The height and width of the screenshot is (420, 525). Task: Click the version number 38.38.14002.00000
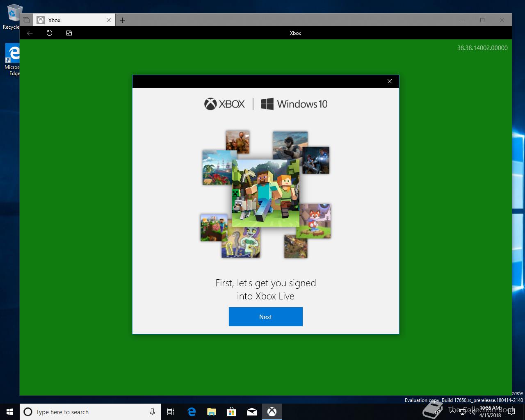pyautogui.click(x=482, y=48)
